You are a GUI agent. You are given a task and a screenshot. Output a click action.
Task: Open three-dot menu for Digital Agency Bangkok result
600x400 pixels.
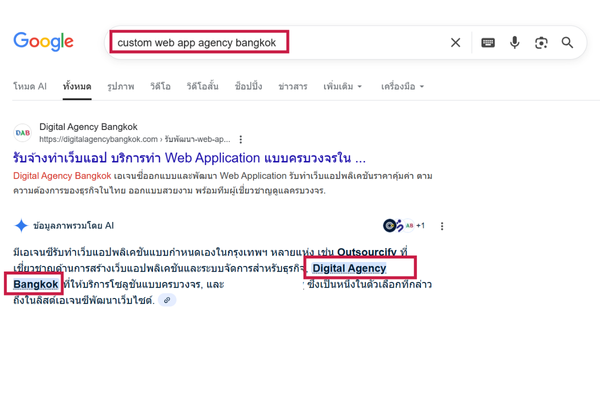(241, 139)
